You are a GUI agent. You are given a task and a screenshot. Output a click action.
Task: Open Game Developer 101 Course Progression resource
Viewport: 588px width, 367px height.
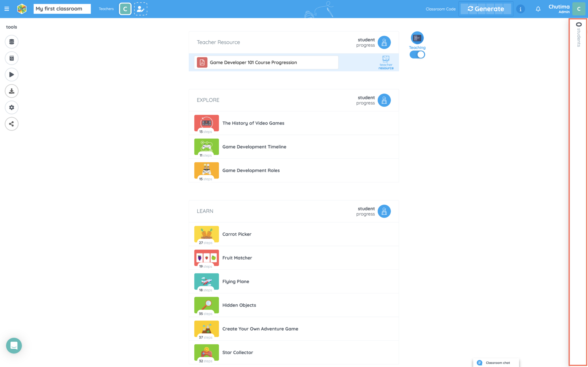click(x=266, y=62)
